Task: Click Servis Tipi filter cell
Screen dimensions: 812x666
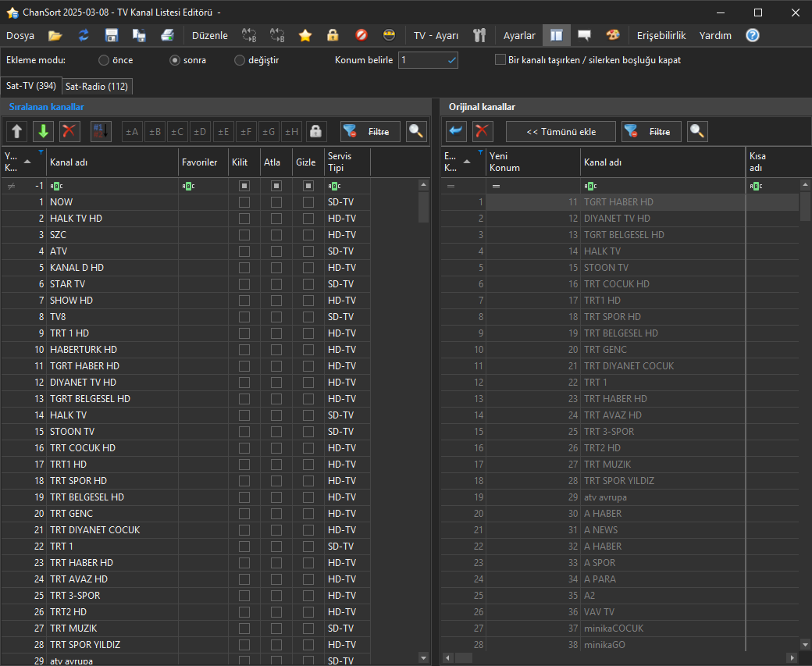Action: [347, 186]
